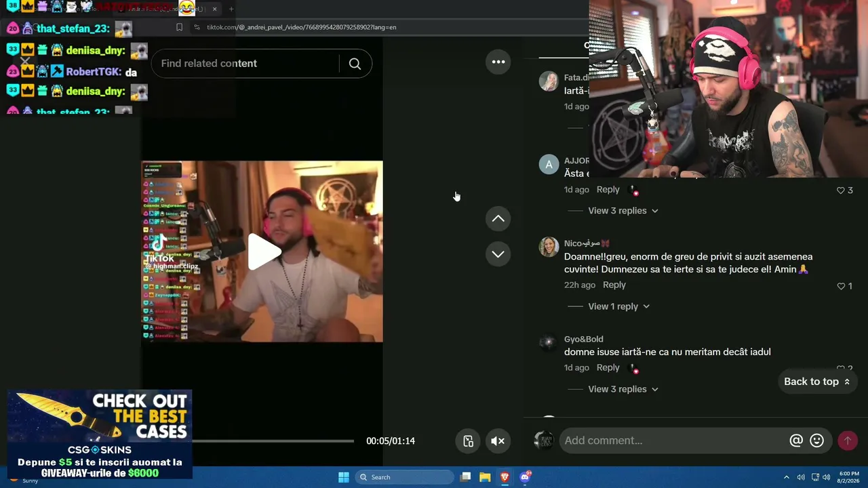Click the mention @ icon in comment box
The height and width of the screenshot is (488, 868).
coord(796,441)
